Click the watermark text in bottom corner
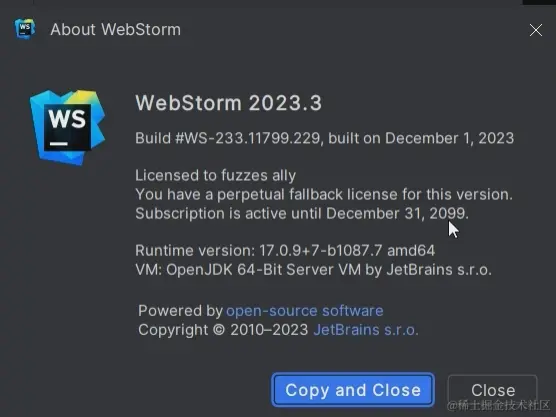This screenshot has height=417, width=556. 499,405
